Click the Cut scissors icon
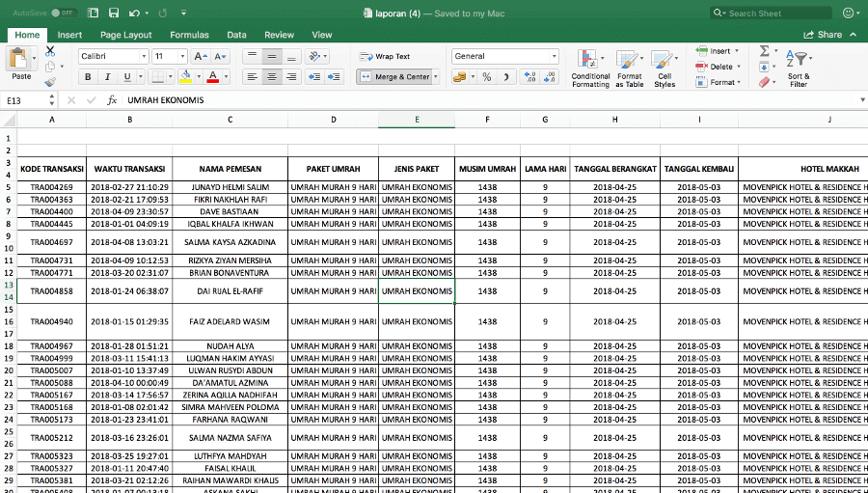The height and width of the screenshot is (493, 868). 50,51
